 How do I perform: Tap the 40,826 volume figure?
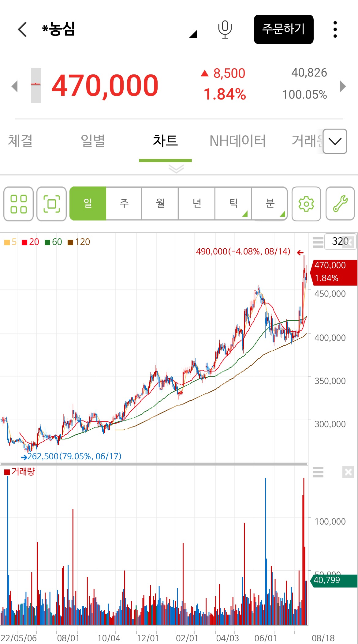tap(309, 73)
